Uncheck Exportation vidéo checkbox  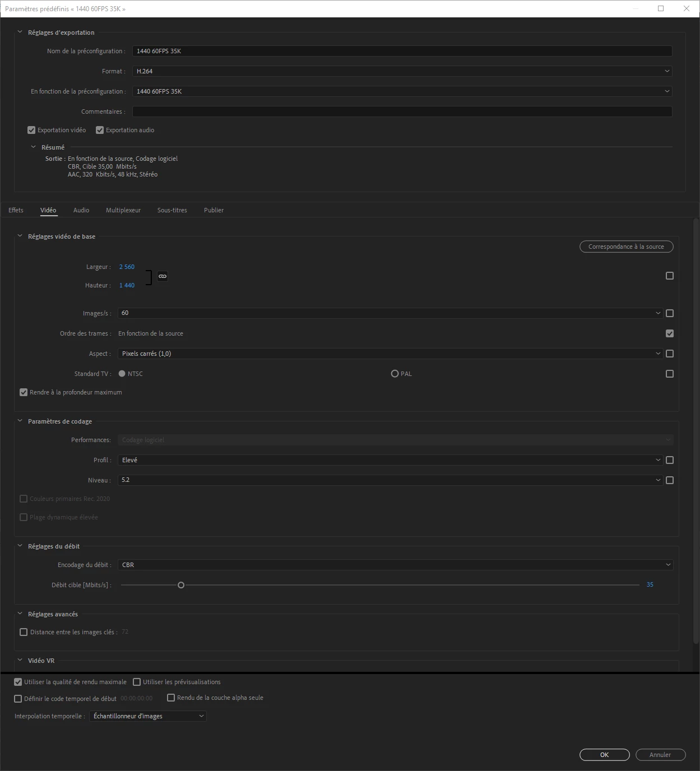31,130
